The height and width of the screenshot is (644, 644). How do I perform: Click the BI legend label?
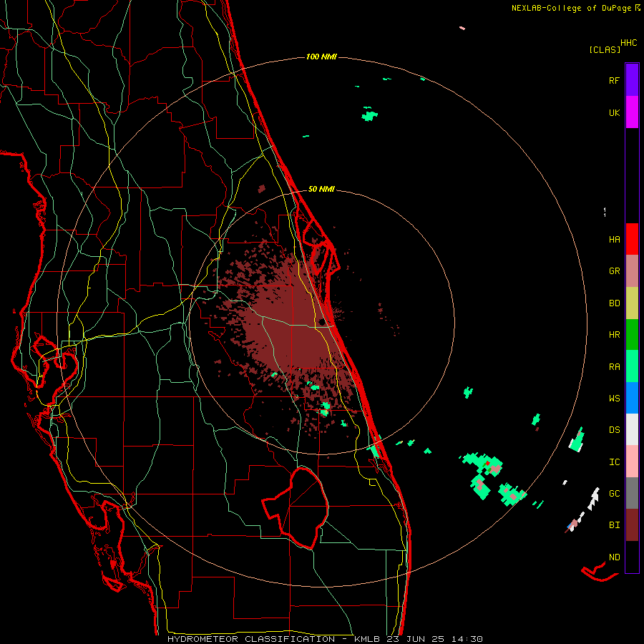pos(614,525)
